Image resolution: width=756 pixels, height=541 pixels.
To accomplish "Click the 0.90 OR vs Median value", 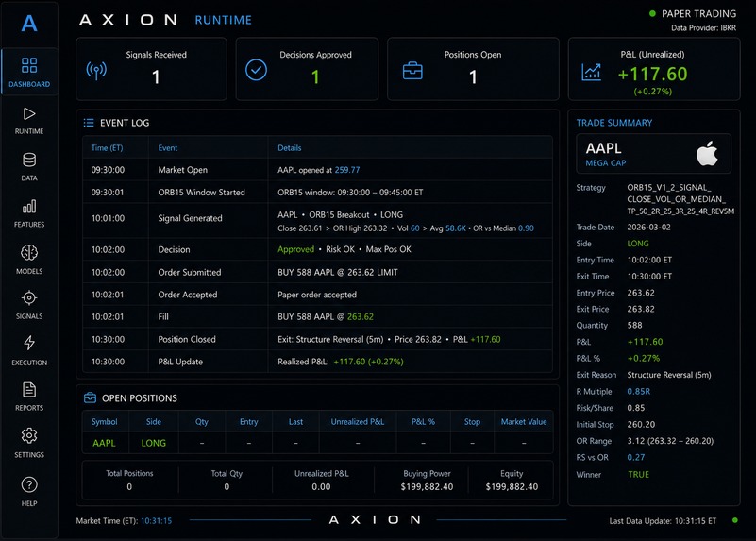I will (526, 228).
